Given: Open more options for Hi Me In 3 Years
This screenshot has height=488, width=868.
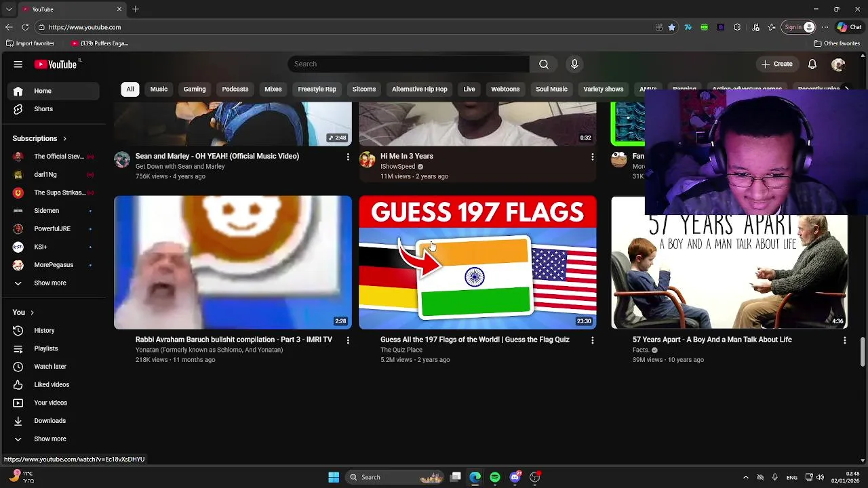Looking at the screenshot, I should (x=592, y=157).
